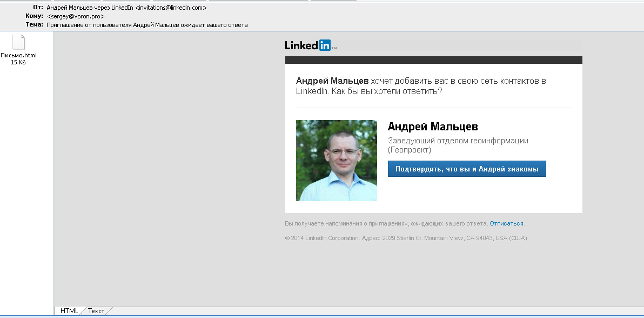
Task: Click attachment size label 15 Кб
Action: pos(18,63)
